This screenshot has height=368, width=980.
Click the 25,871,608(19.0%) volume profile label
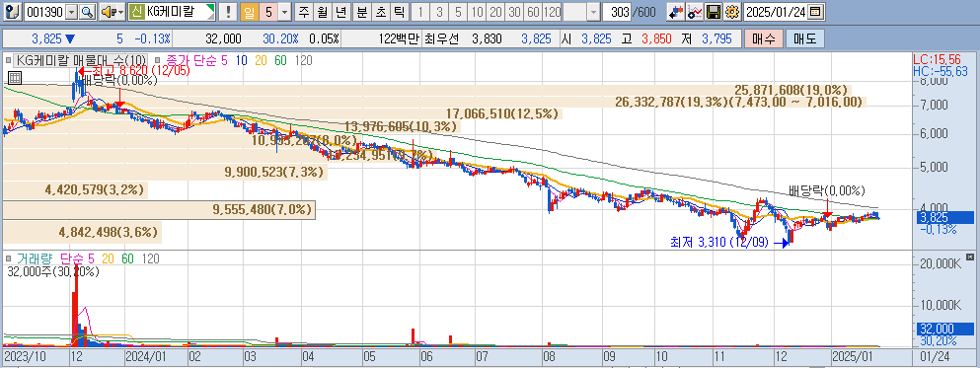point(791,90)
